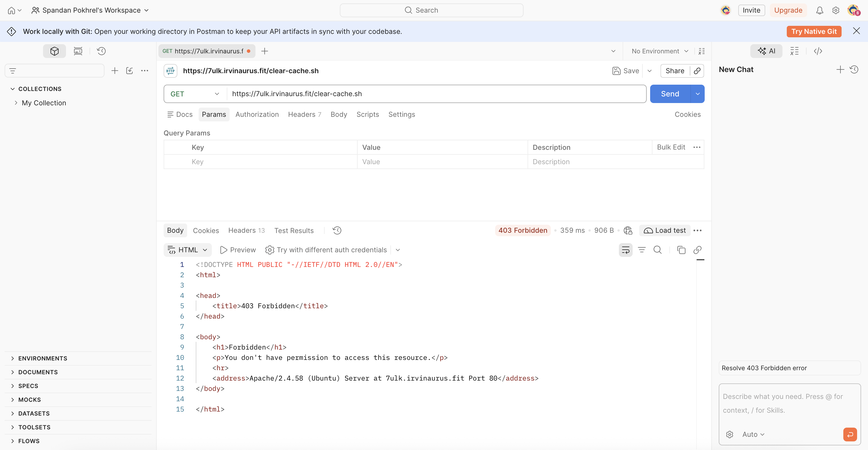Open the History clock icon in sidebar

(x=101, y=51)
